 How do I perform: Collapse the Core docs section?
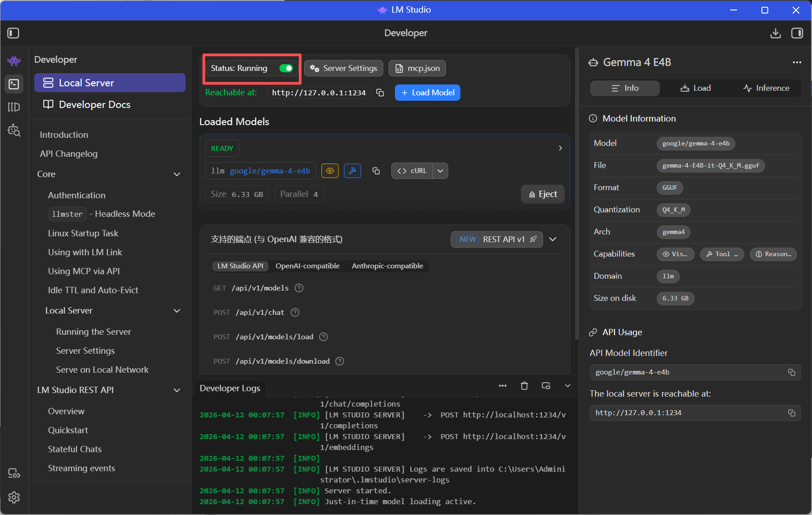tap(177, 174)
